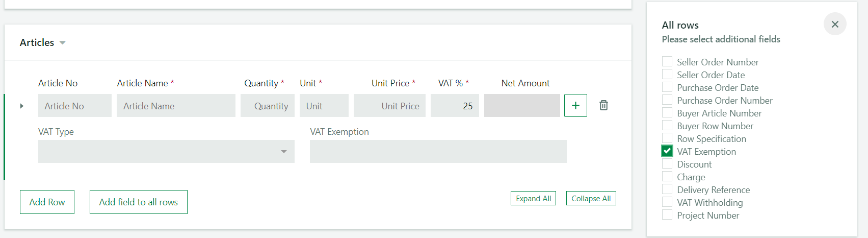Click the Add Row button

[47, 202]
